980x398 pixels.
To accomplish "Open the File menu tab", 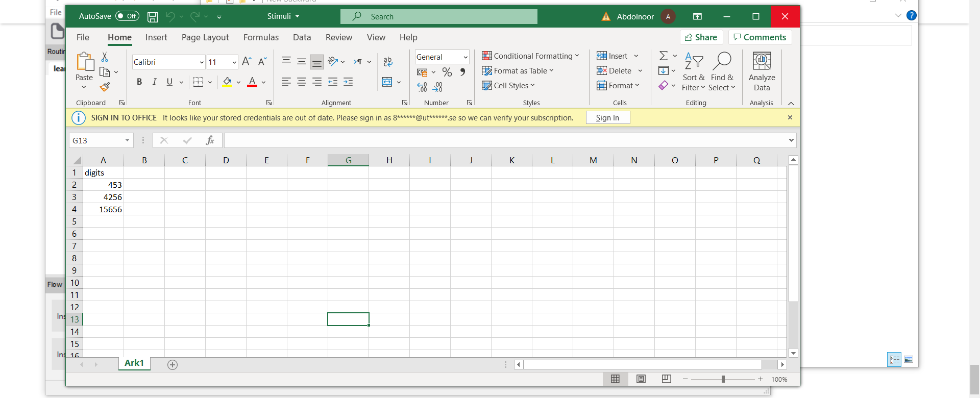I will 83,37.
